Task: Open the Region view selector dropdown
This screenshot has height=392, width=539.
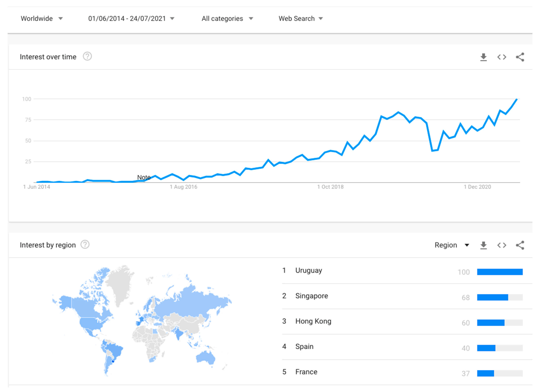Action: coord(452,245)
